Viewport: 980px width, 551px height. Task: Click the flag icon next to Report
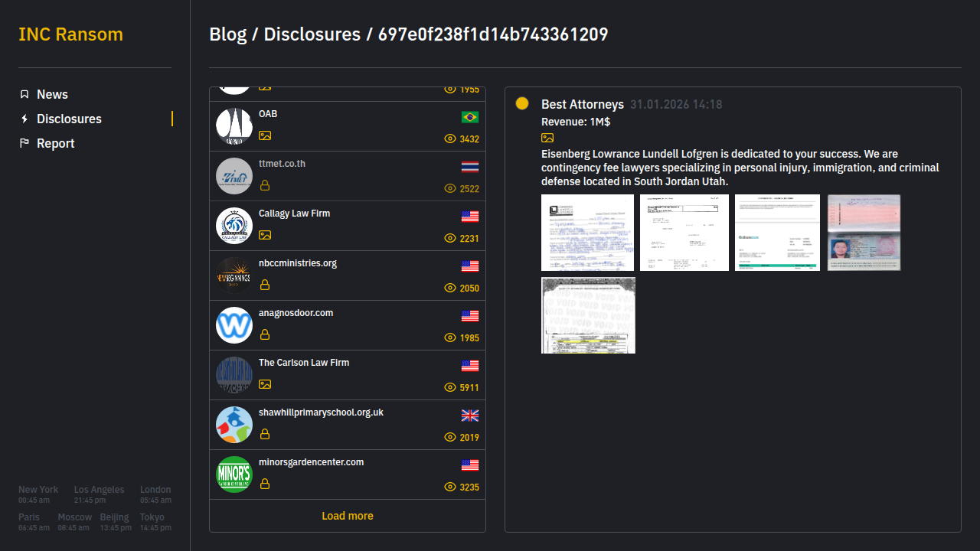coord(24,143)
